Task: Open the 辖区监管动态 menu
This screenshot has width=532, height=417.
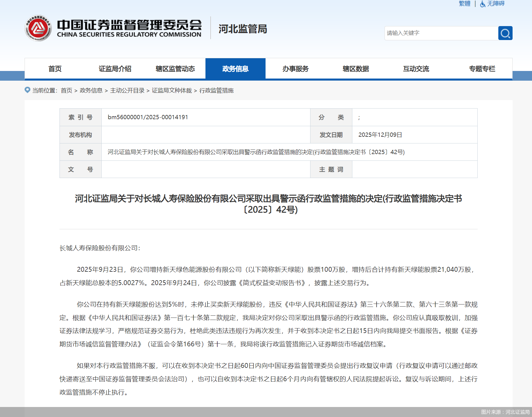Action: tap(175, 69)
